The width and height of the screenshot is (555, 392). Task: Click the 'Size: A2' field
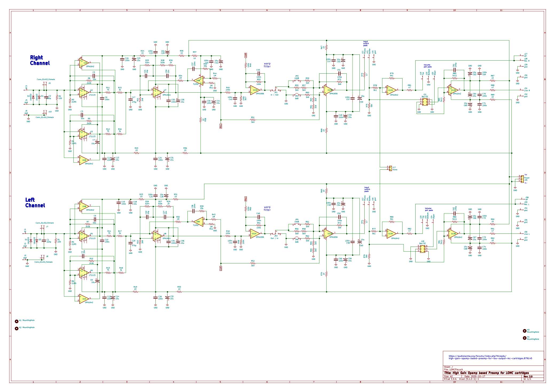coord(448,376)
